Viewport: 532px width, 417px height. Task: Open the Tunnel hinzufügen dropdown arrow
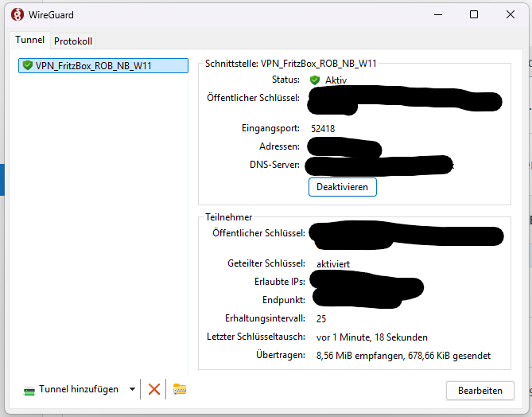pos(132,389)
